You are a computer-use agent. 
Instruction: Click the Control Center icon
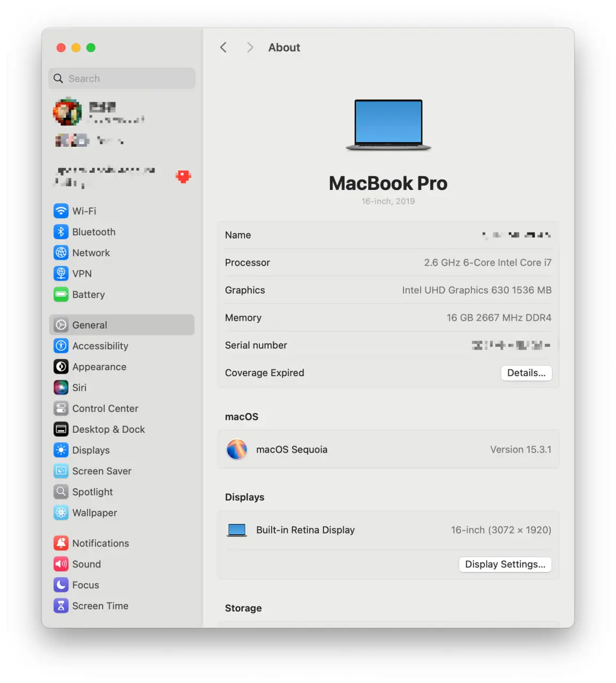click(61, 408)
